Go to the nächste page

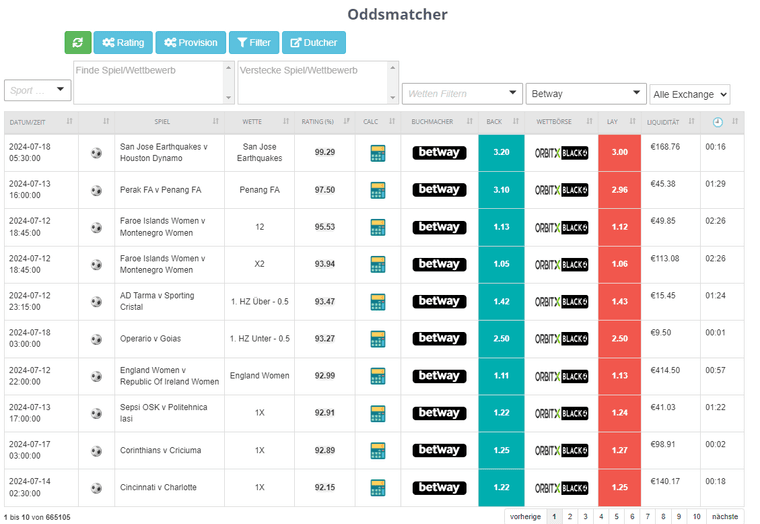coord(725,517)
